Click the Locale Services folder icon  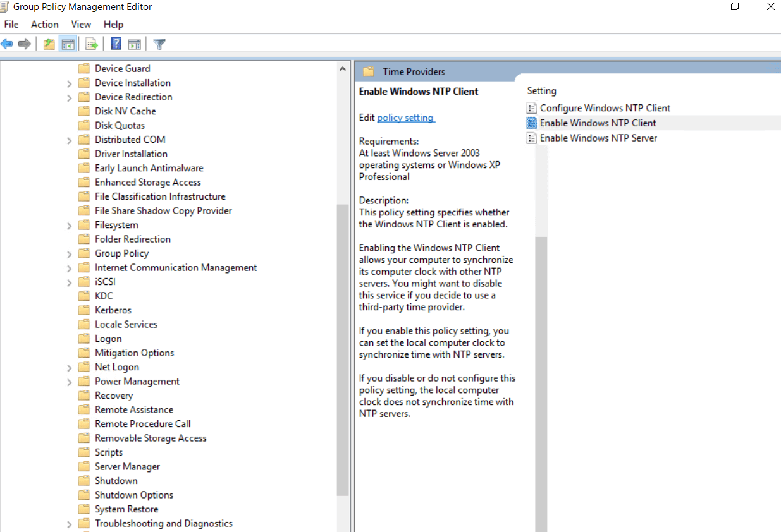(84, 324)
